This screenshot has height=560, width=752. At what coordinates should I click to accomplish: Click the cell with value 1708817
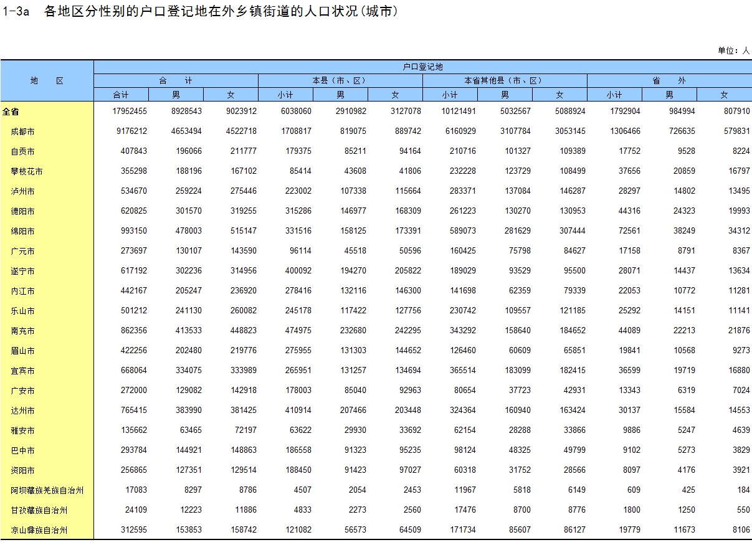point(296,131)
